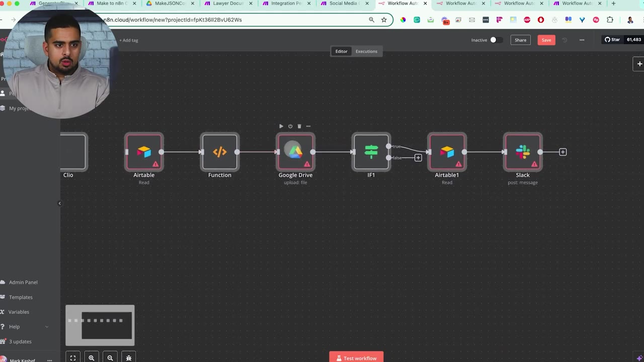This screenshot has width=644, height=362.
Task: Open the add node panel plus button
Action: [639, 64]
